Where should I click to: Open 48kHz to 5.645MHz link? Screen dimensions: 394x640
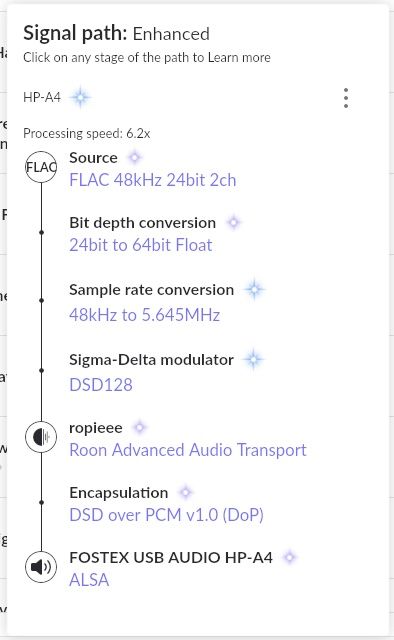click(x=145, y=315)
